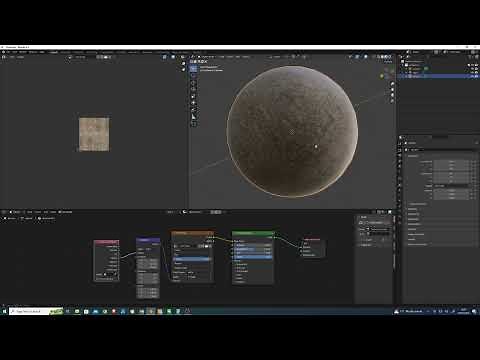Click the Windows taskbar search box

click(36, 311)
